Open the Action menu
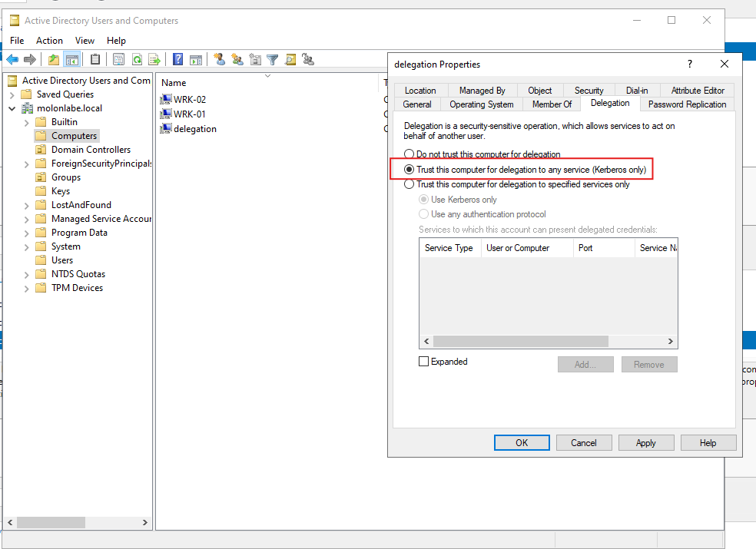 [49, 41]
